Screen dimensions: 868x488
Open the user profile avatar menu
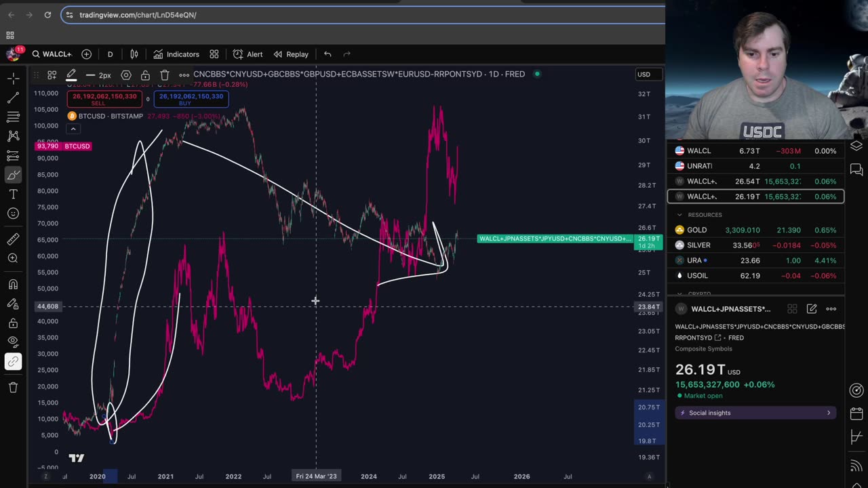click(13, 54)
